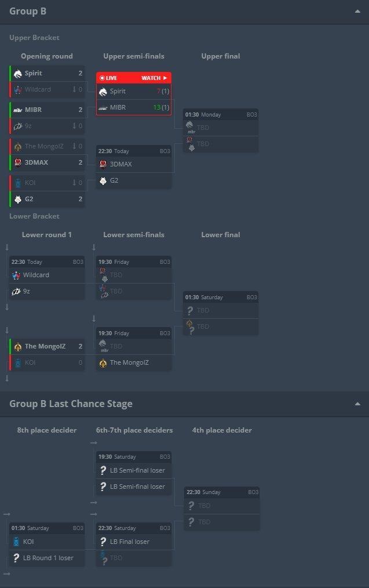Click 9z logo in lower round 1
Image resolution: width=369 pixels, height=588 pixels.
point(16,291)
